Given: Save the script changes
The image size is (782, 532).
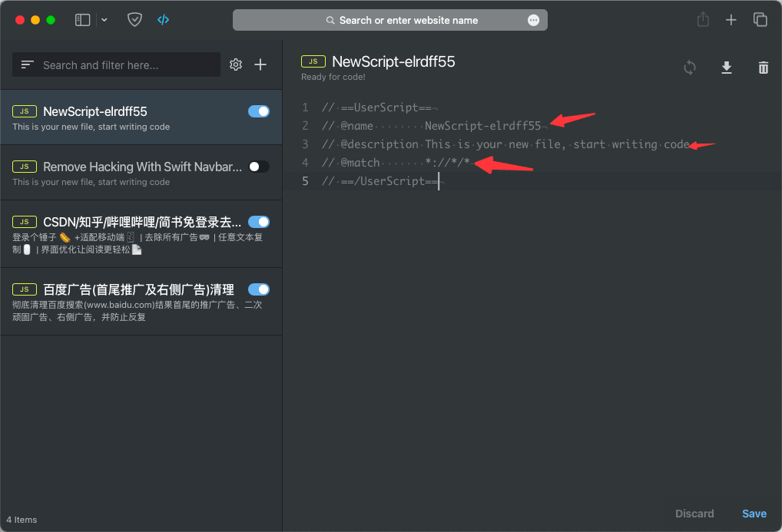Looking at the screenshot, I should 754,514.
